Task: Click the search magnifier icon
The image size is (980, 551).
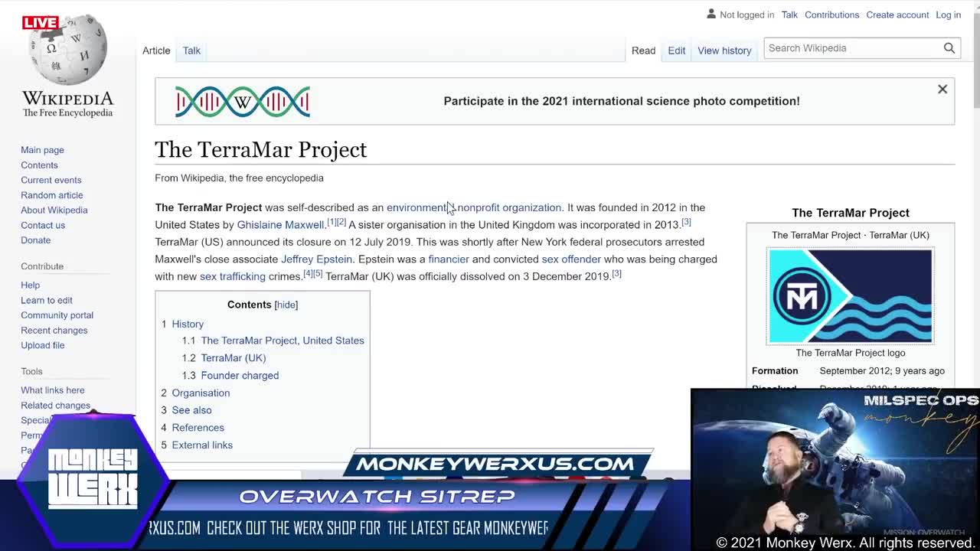Action: (949, 48)
